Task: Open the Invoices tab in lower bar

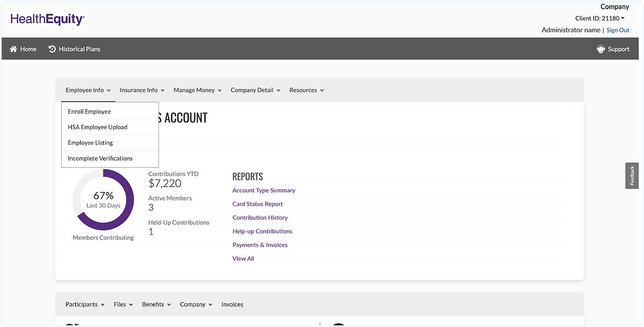Action: (232, 305)
